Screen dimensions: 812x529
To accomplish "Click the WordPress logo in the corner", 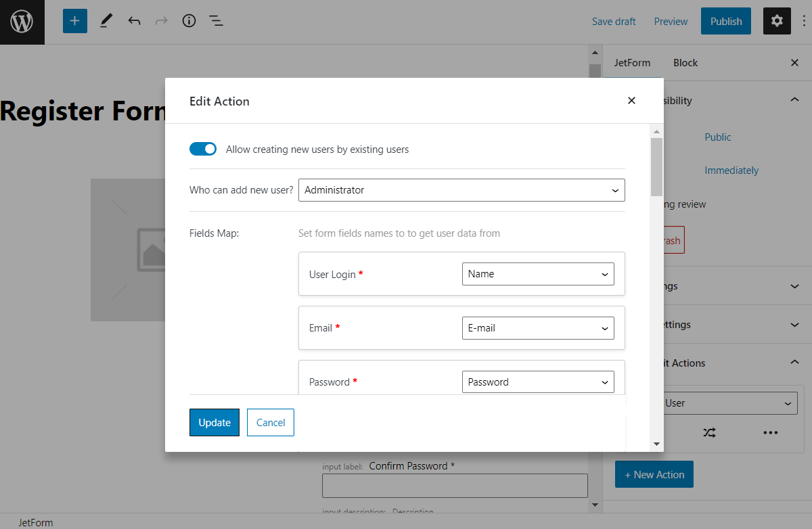I will pyautogui.click(x=22, y=21).
